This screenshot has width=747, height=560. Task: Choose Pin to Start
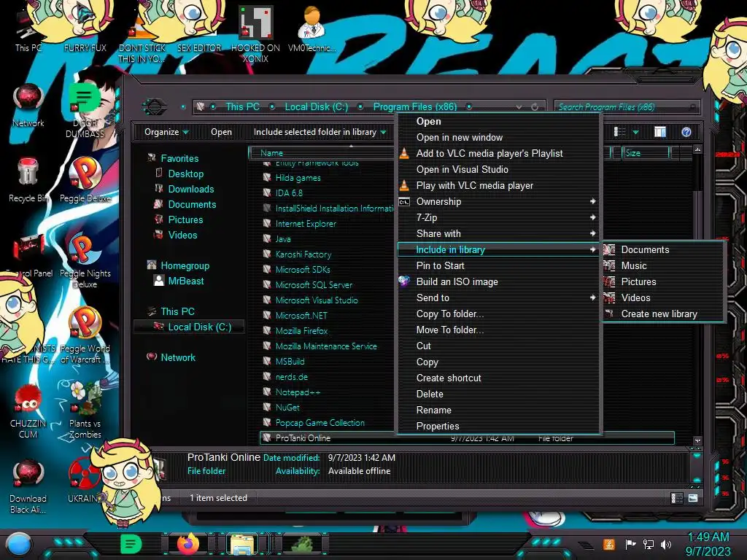[498, 265]
